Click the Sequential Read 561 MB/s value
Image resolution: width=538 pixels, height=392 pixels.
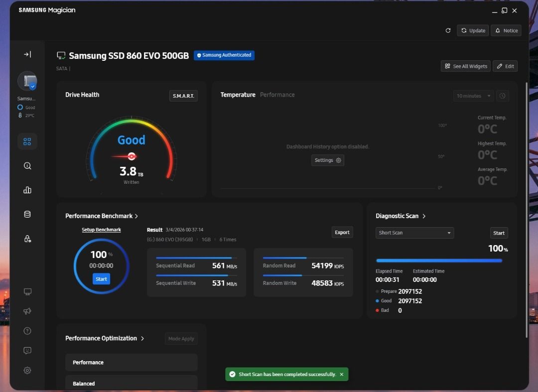[224, 266]
